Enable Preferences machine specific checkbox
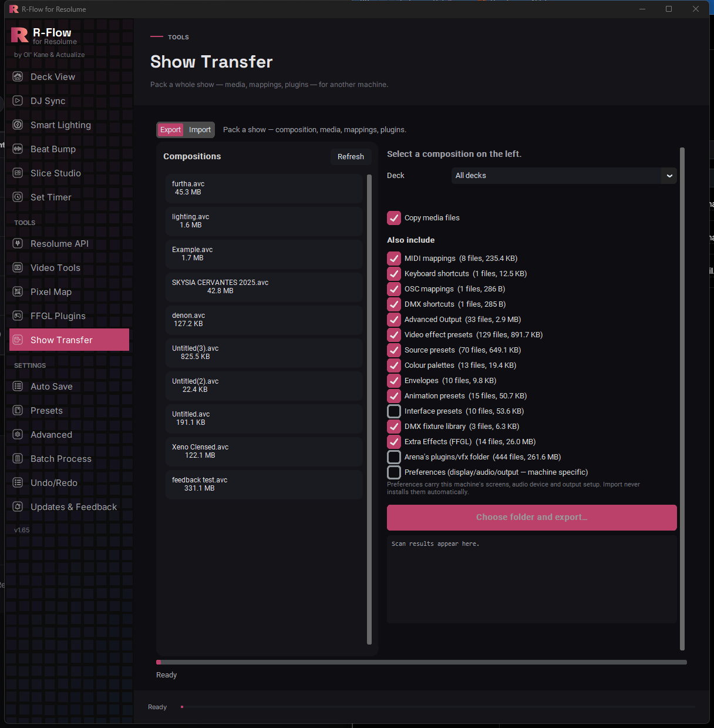Viewport: 714px width, 728px height. [x=394, y=472]
